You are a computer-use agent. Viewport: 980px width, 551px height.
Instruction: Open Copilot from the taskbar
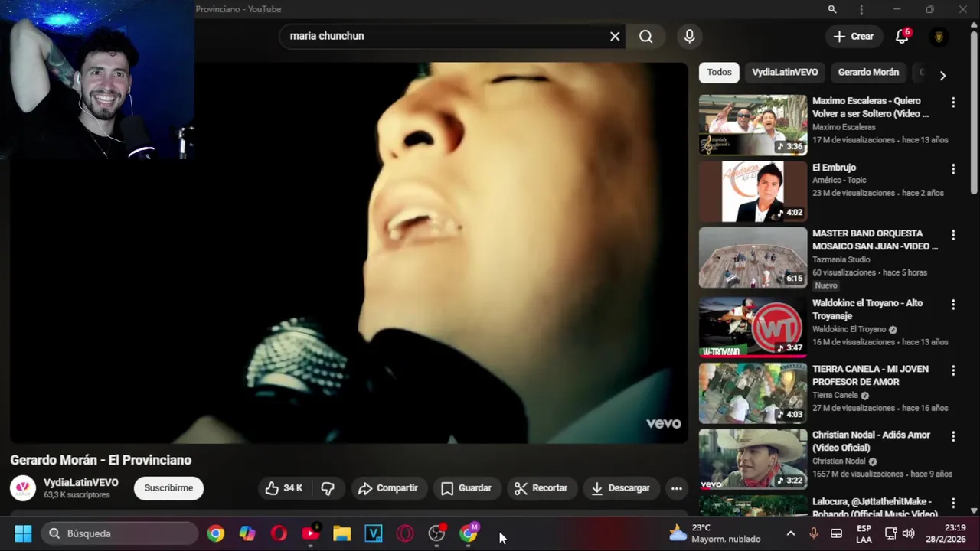pyautogui.click(x=247, y=533)
